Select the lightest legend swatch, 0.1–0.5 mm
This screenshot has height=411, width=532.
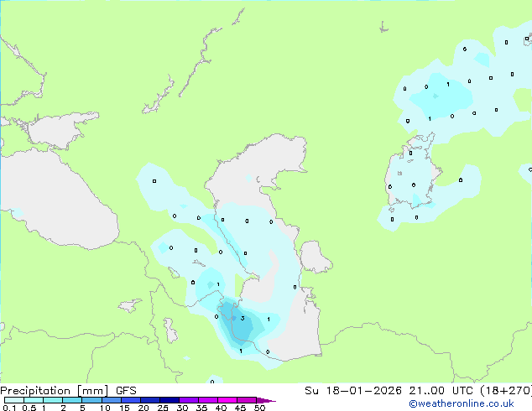(x=14, y=400)
